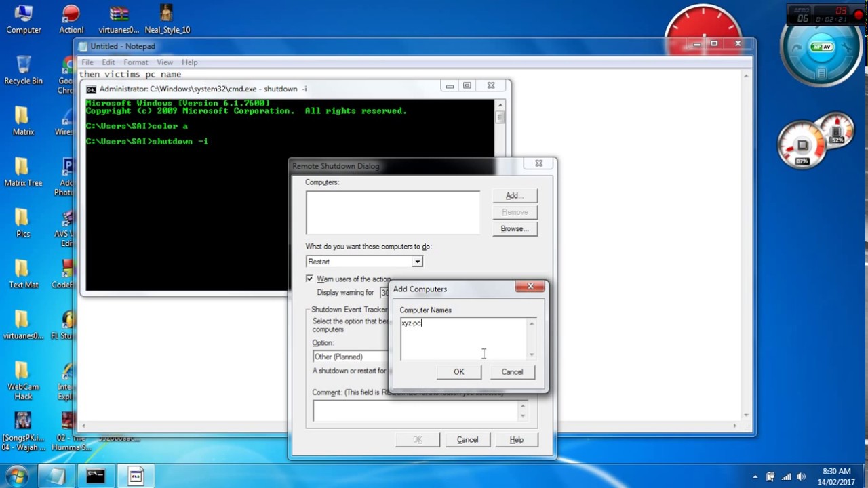Click cmd window scrollbar up arrow

point(500,105)
